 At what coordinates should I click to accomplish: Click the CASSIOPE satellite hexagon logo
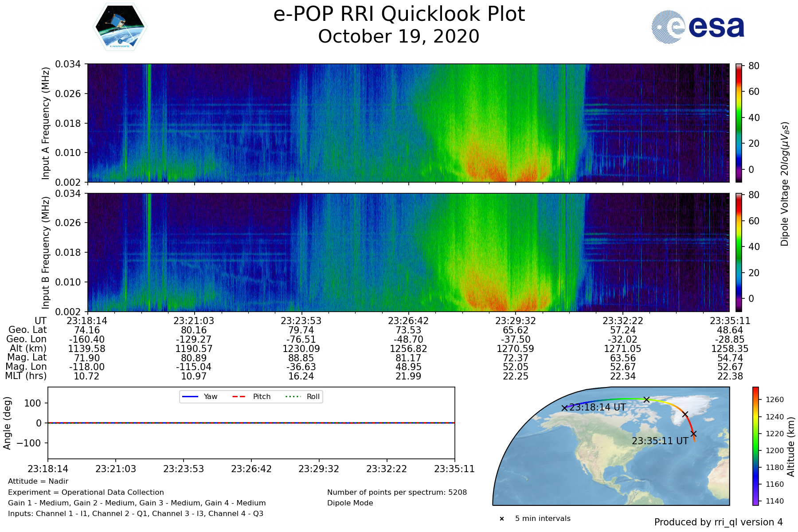[x=120, y=27]
